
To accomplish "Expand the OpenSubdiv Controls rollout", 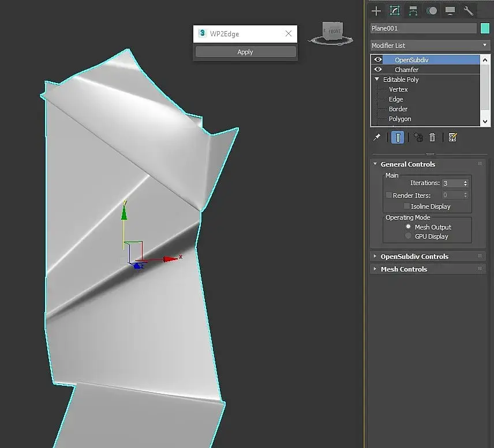I will pos(375,256).
